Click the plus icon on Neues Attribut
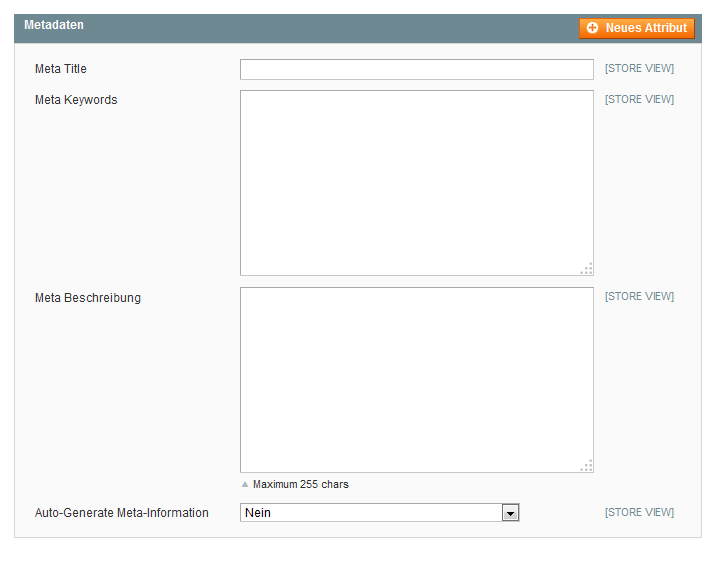The image size is (712, 566). (592, 28)
